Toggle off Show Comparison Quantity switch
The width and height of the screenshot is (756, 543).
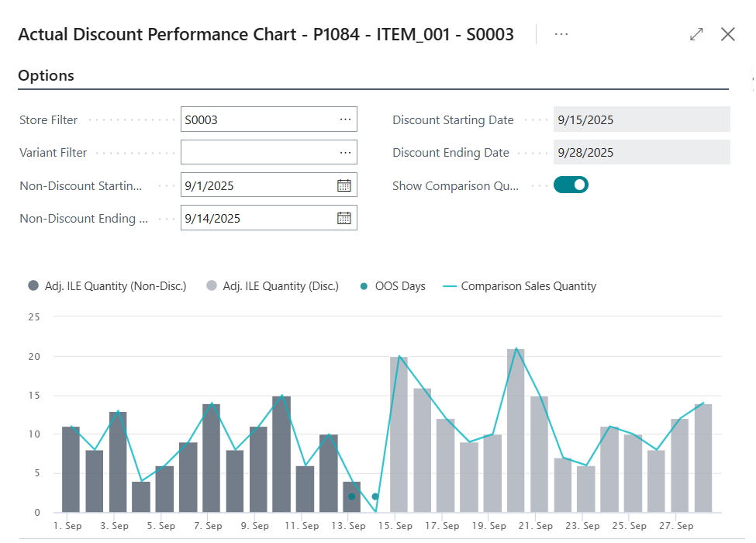pos(571,185)
